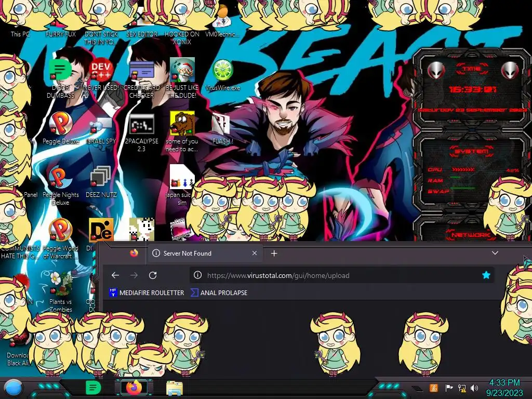Image resolution: width=532 pixels, height=399 pixels.
Task: Click CPU usage bar in widget
Action: pos(463,169)
